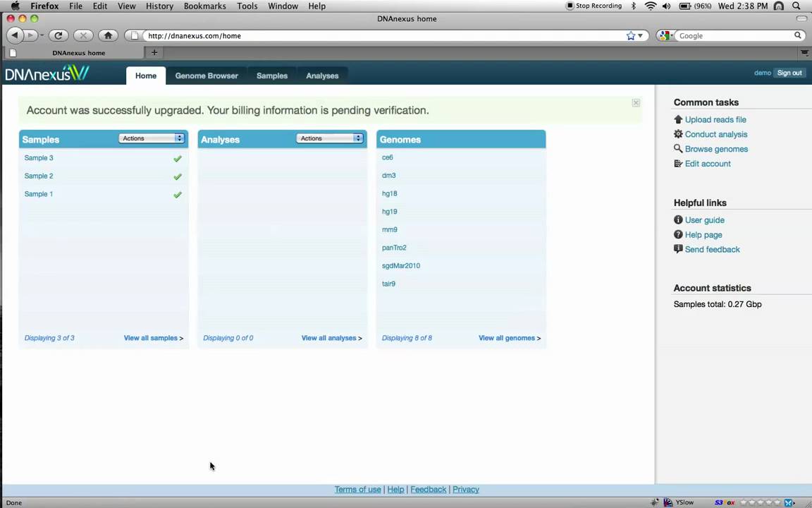
Task: Open the Samples navigation tab
Action: coord(272,75)
